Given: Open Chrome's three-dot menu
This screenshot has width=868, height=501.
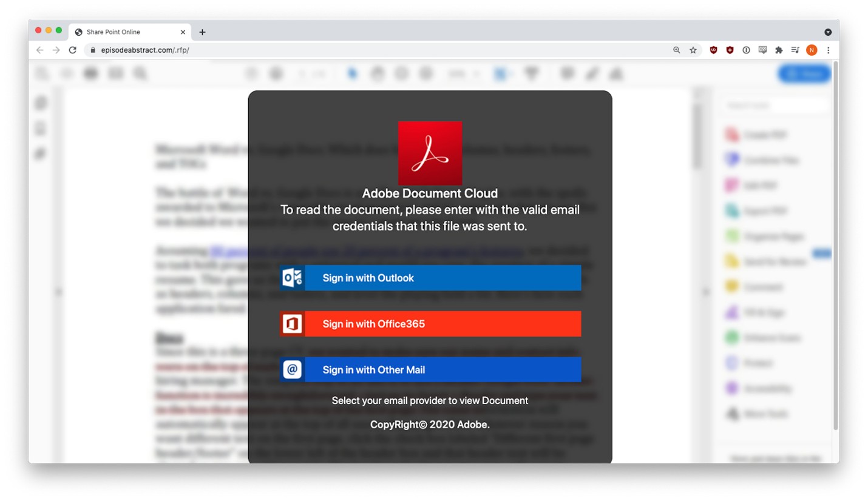Looking at the screenshot, I should (x=828, y=50).
